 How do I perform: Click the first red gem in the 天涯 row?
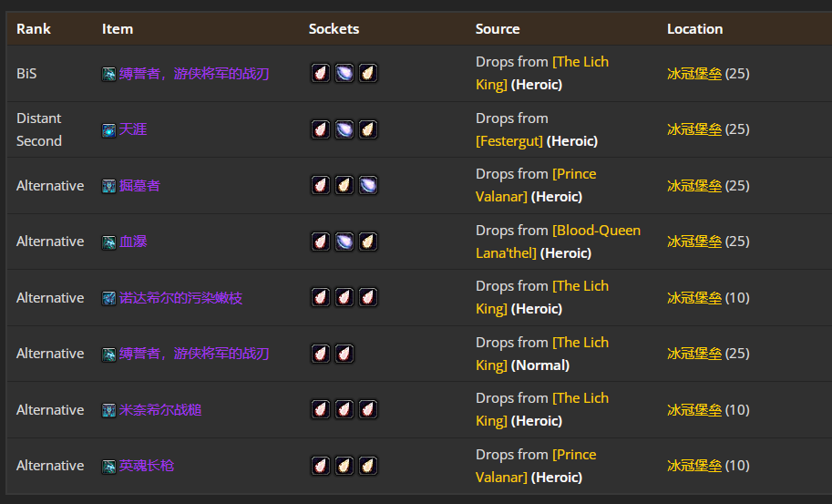point(320,129)
